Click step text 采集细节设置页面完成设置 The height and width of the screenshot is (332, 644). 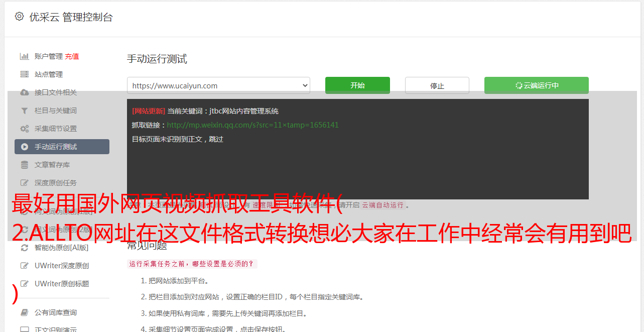(217, 329)
